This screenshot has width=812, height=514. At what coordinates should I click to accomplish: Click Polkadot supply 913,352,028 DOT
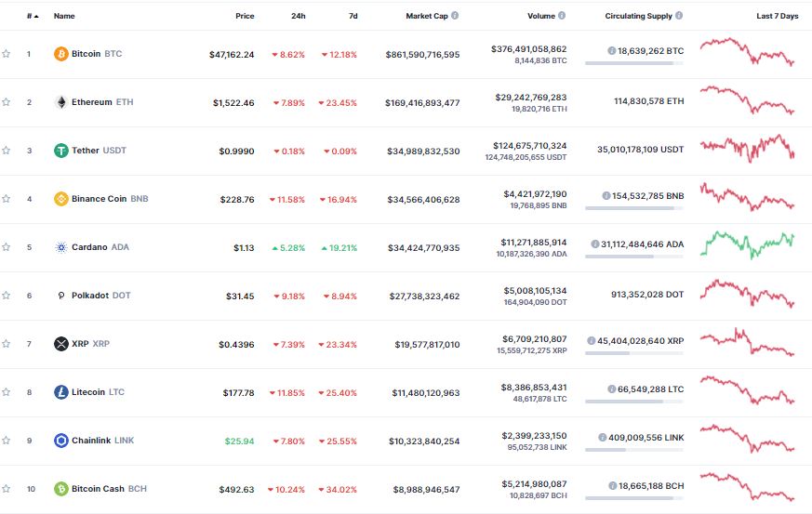pos(647,295)
